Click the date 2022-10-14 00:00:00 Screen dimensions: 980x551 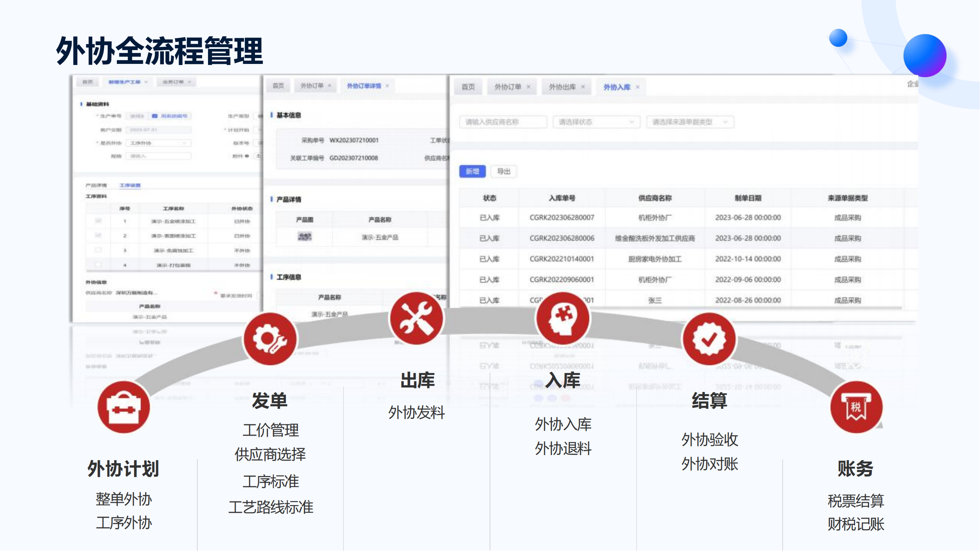click(x=748, y=259)
